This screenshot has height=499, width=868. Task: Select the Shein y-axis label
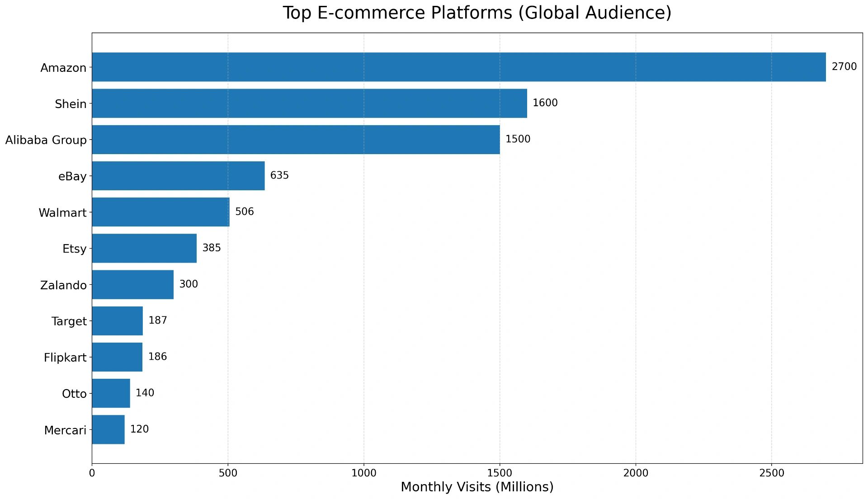(x=71, y=104)
